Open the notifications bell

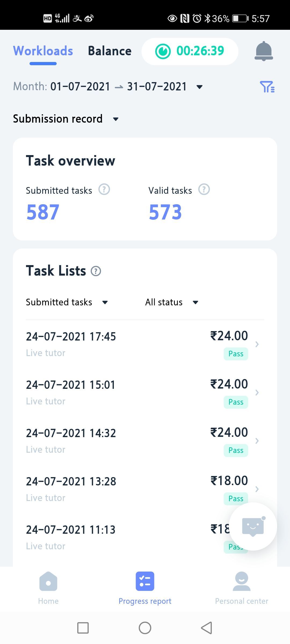click(x=263, y=51)
